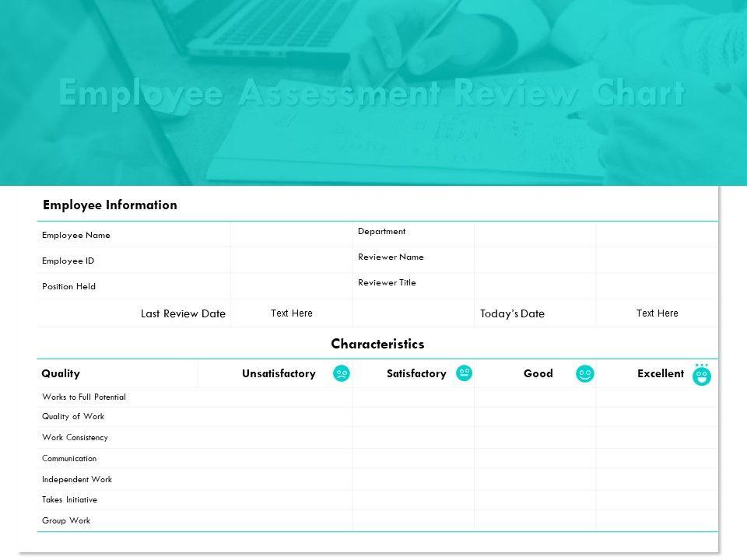This screenshot has width=747, height=560.
Task: Click the 'Reviewer Name' label
Action: pyautogui.click(x=391, y=257)
